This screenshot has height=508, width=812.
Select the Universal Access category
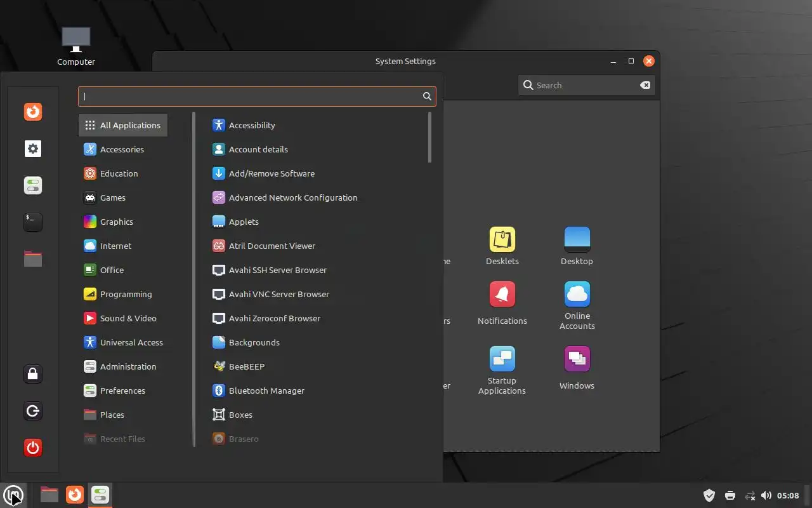[123, 342]
